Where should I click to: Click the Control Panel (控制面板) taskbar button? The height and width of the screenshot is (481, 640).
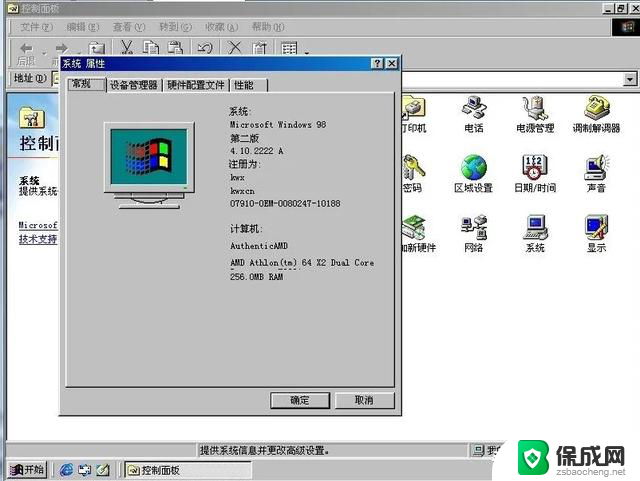pos(187,470)
